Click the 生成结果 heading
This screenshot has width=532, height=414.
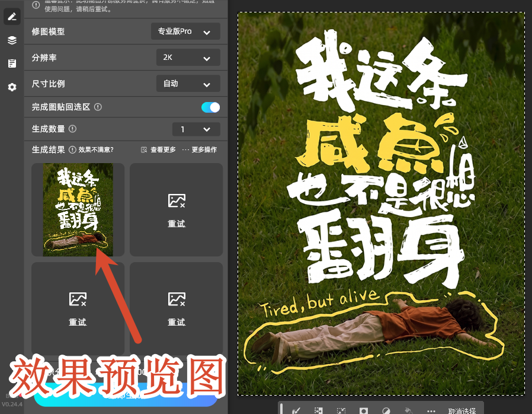[x=48, y=150]
